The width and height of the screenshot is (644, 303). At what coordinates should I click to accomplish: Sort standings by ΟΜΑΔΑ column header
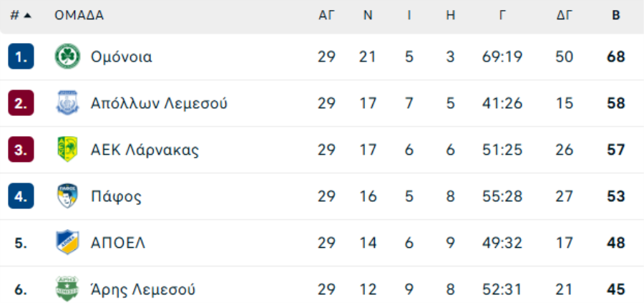coord(79,15)
